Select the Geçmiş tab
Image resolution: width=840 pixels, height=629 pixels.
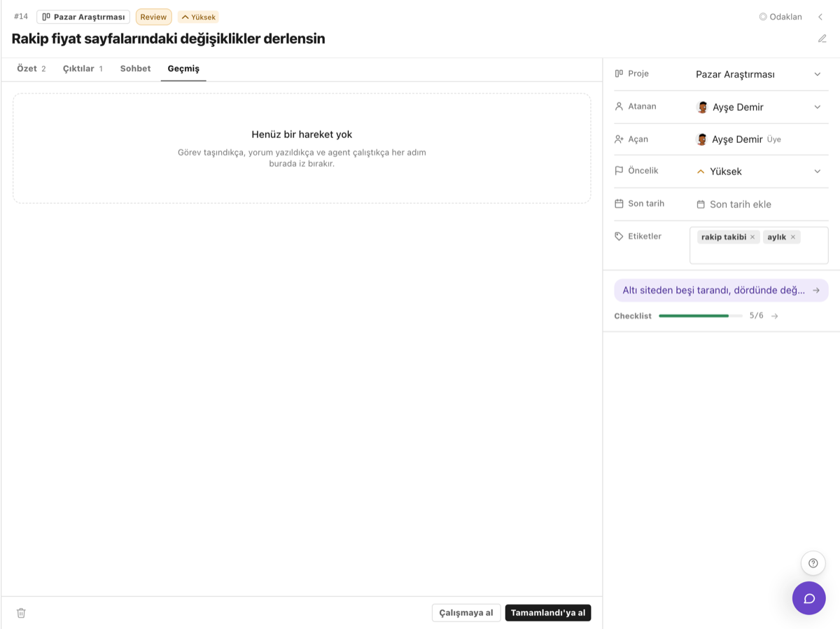click(x=183, y=69)
